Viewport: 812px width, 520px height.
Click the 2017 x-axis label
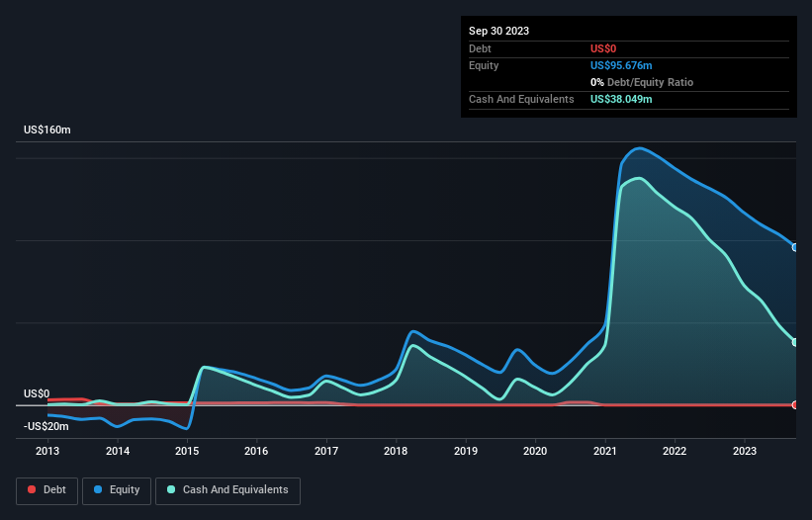tap(326, 451)
